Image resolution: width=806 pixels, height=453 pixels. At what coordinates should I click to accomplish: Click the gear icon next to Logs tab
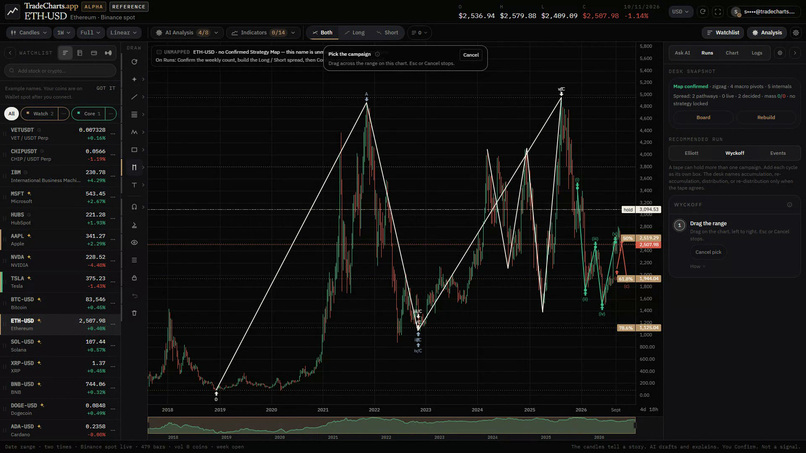780,53
